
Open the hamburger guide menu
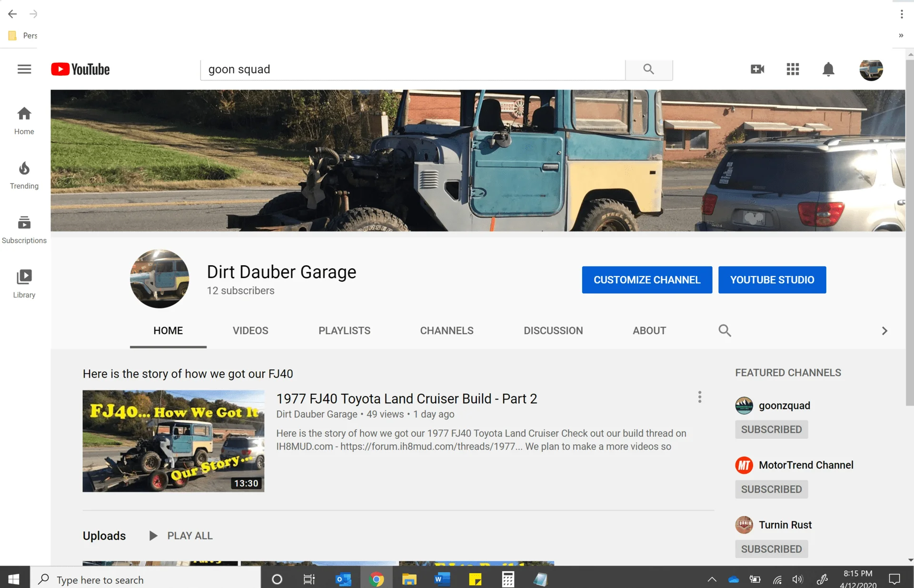(x=24, y=69)
